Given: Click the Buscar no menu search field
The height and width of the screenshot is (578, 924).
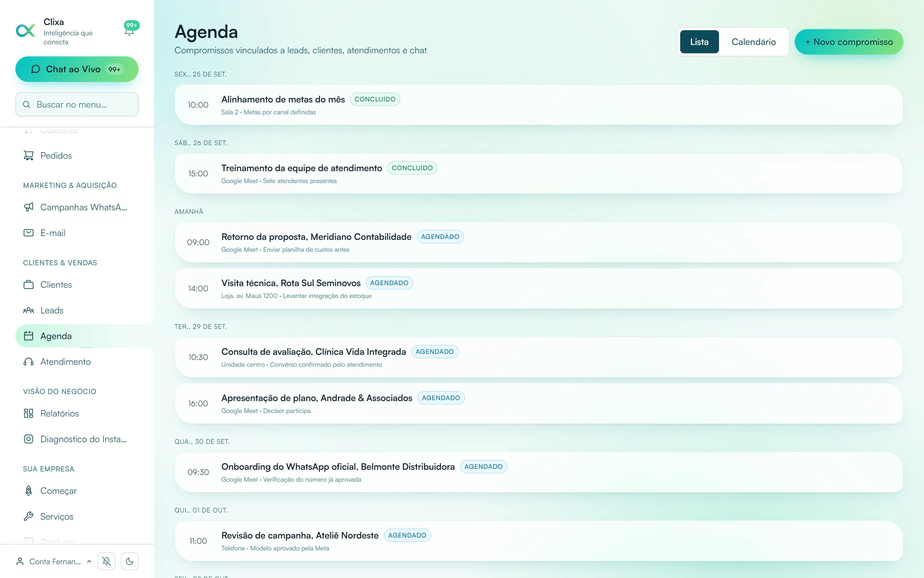Looking at the screenshot, I should pyautogui.click(x=77, y=104).
